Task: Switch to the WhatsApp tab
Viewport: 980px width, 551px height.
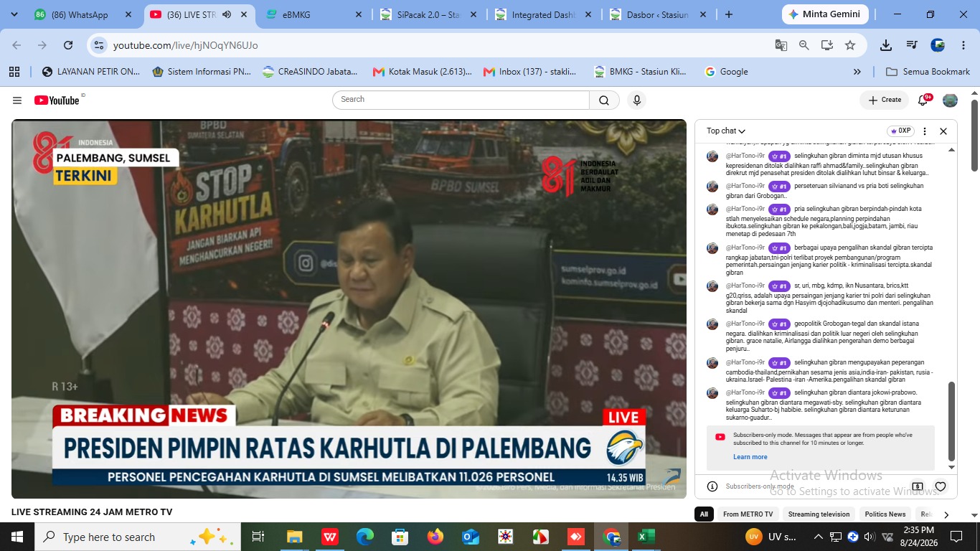Action: (x=79, y=14)
